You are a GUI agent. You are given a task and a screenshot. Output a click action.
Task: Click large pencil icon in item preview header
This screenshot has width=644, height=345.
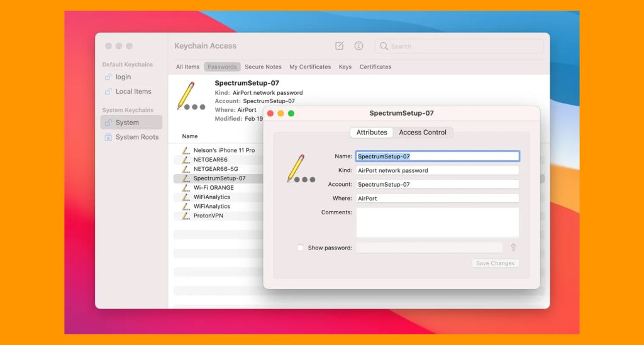[191, 96]
